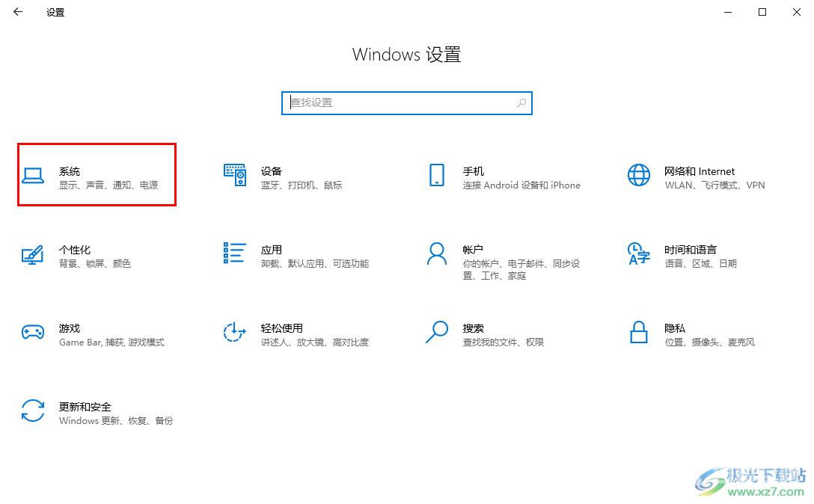Click the 讲述人、放大镜、高对比度 description
Image resolution: width=814 pixels, height=504 pixels.
pyautogui.click(x=314, y=342)
